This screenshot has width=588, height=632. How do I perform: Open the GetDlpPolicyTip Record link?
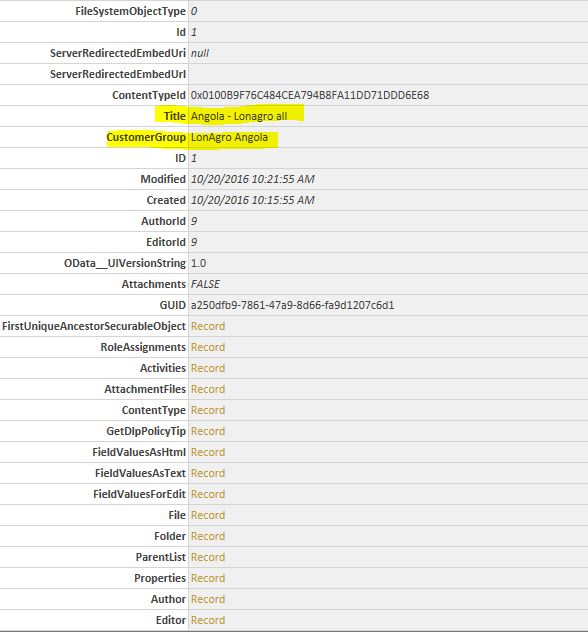208,431
